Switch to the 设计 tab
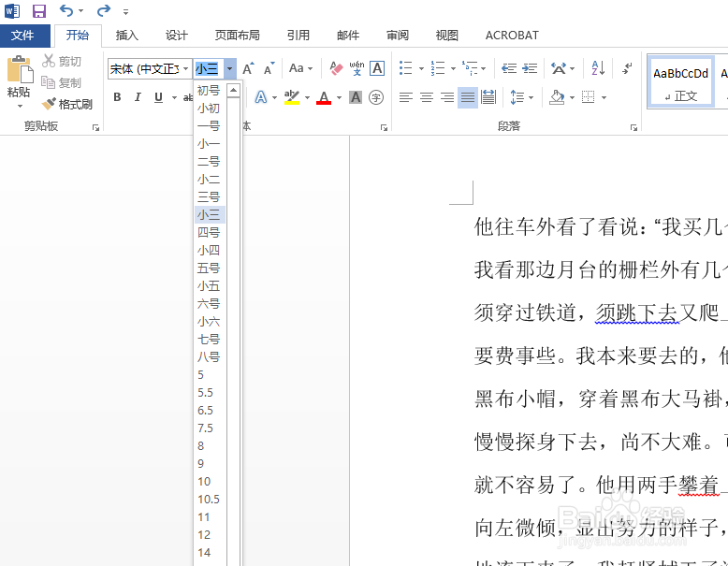The image size is (728, 566). coord(177,36)
